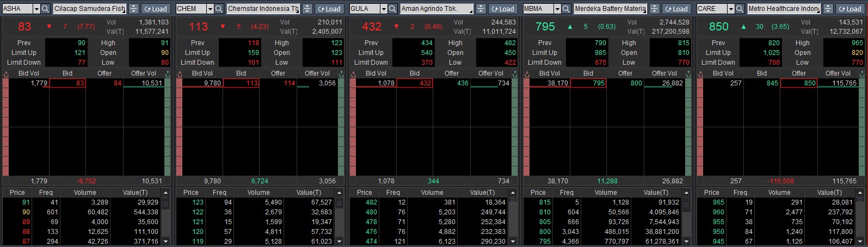Toggle the collapse icon in the Cilacap Samudera panel
This screenshot has width=868, height=247.
[x=134, y=9]
